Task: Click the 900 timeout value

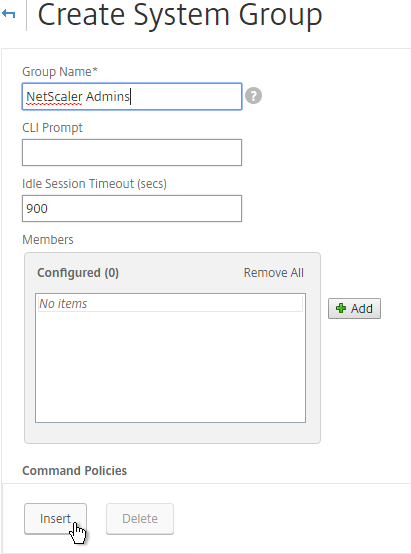Action: click(37, 208)
